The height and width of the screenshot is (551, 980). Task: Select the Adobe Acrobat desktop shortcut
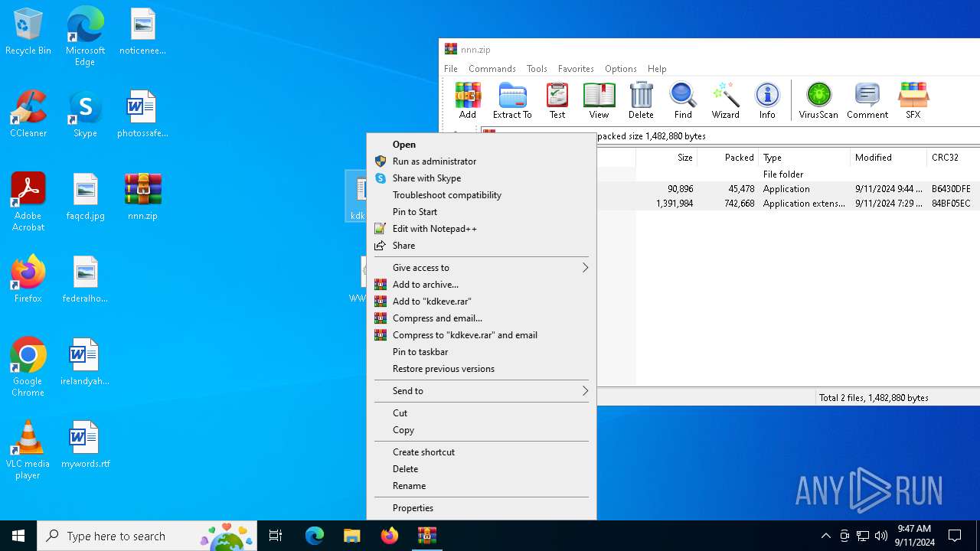coord(28,202)
